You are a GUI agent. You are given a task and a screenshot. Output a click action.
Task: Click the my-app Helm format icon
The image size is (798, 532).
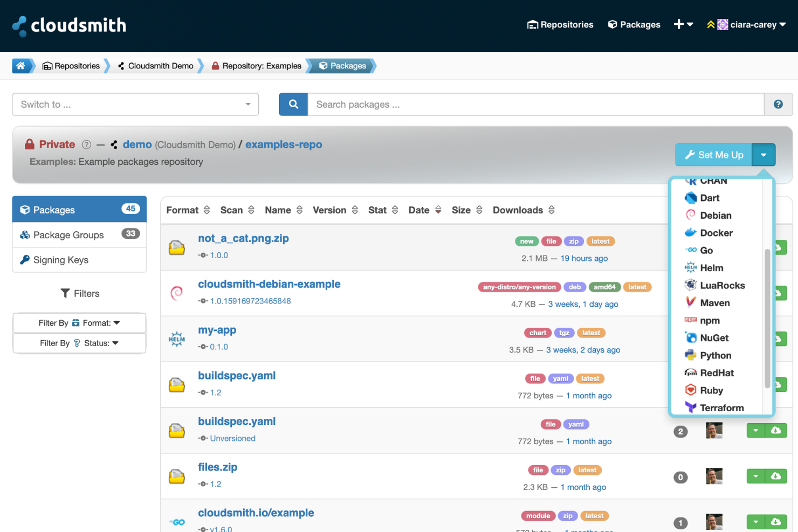point(177,339)
